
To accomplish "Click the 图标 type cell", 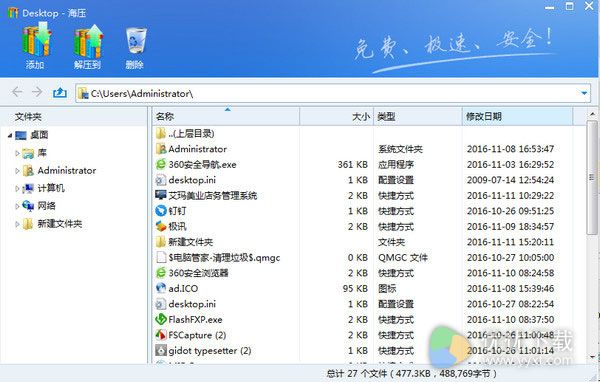I will (x=387, y=289).
